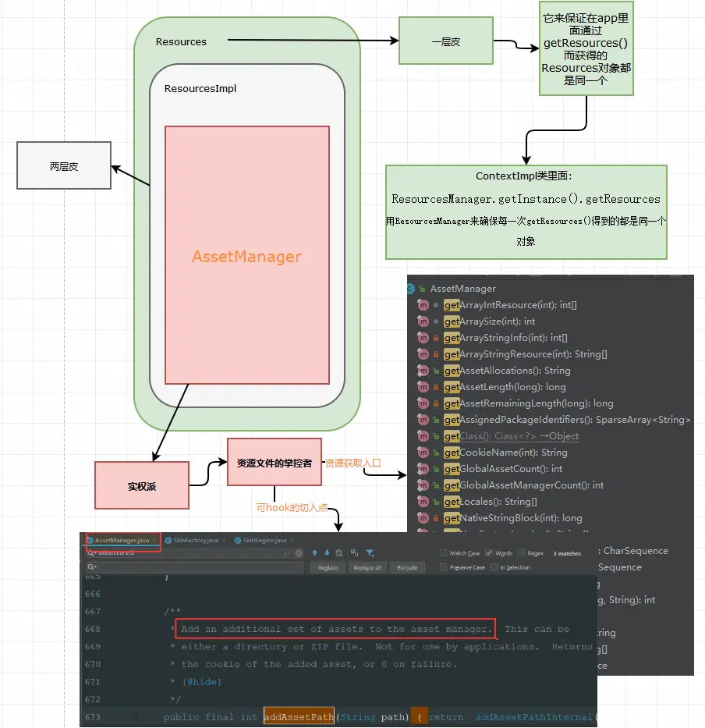Click the lock icon beside getAssetLength

[x=436, y=387]
